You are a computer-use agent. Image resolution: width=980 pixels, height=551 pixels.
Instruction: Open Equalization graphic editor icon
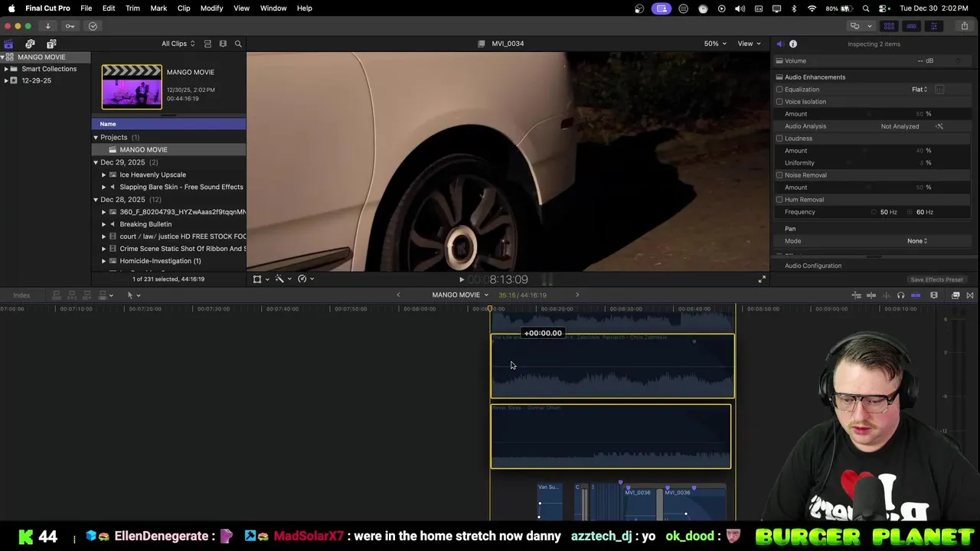tap(939, 90)
